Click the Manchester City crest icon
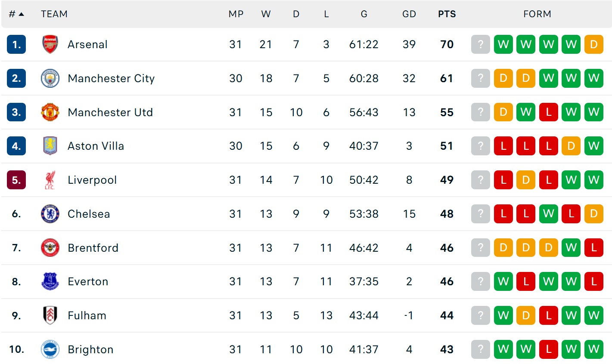The height and width of the screenshot is (364, 612). click(50, 78)
